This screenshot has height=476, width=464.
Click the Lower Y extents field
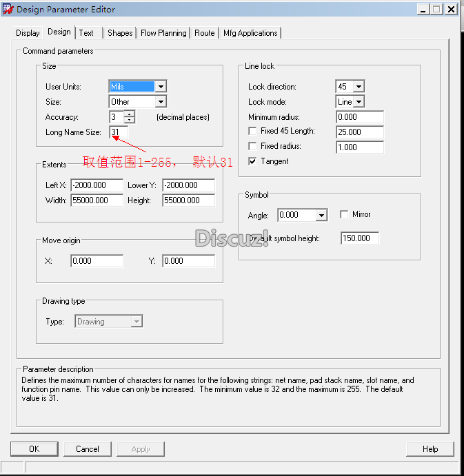coord(189,185)
